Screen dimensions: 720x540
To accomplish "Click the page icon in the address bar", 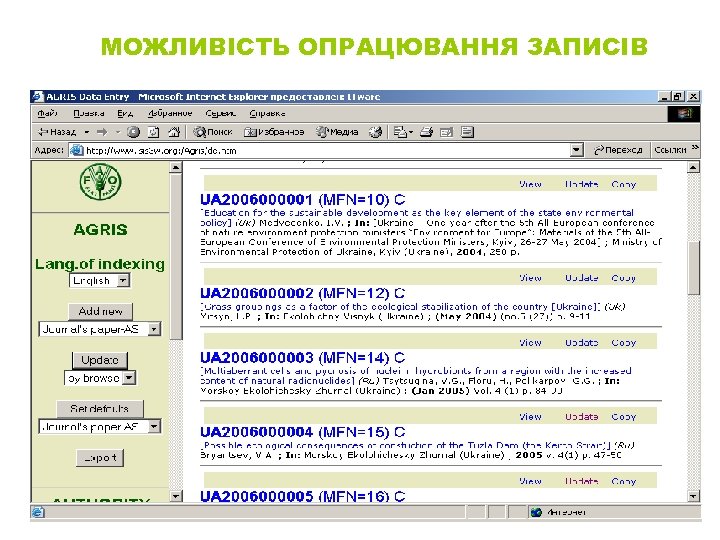I will click(x=76, y=150).
